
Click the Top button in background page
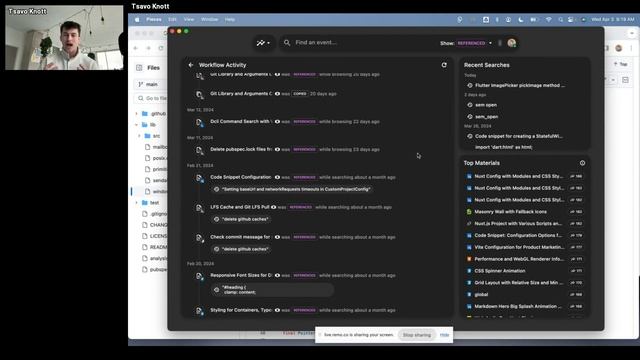pyautogui.click(x=620, y=64)
